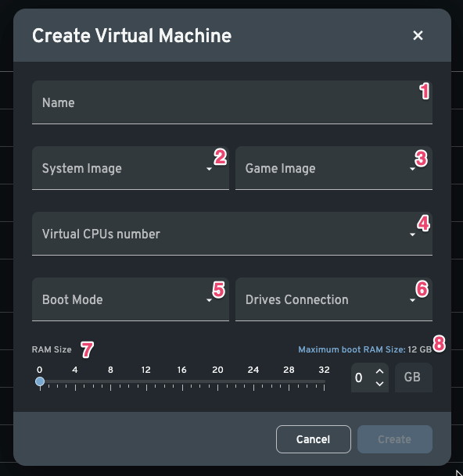463x476 pixels.
Task: Click the Name input field
Action: click(x=232, y=102)
